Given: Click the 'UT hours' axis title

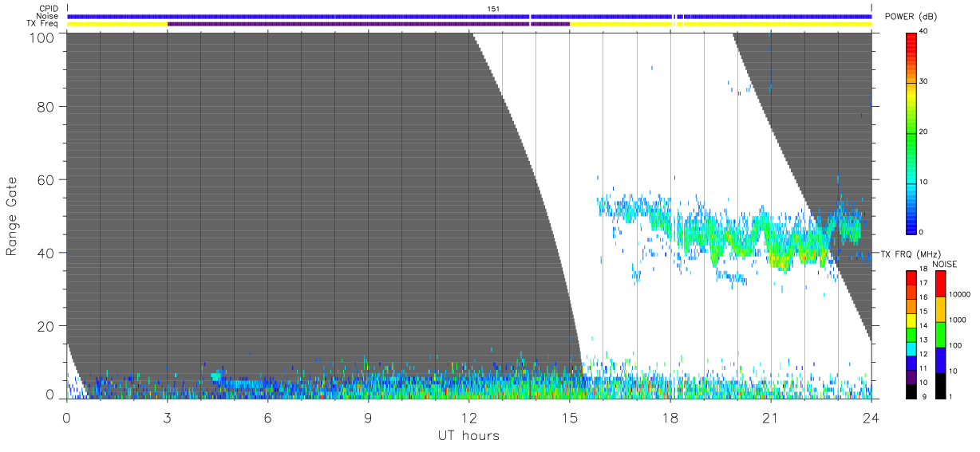Looking at the screenshot, I should point(468,435).
